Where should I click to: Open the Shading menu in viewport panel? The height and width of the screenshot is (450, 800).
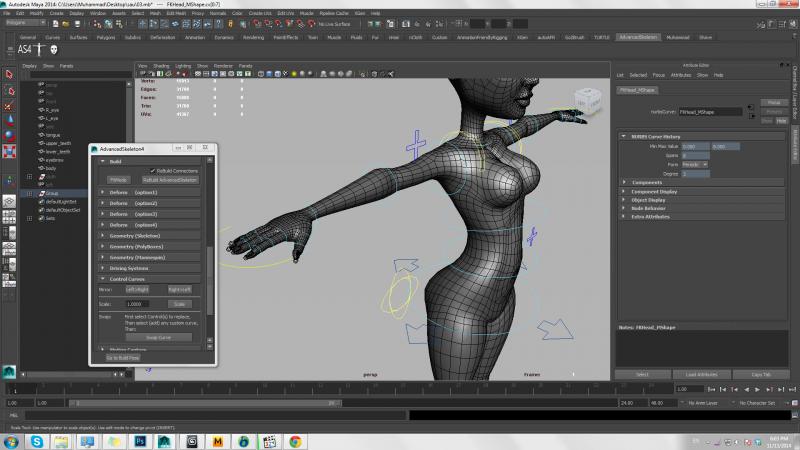[x=162, y=65]
